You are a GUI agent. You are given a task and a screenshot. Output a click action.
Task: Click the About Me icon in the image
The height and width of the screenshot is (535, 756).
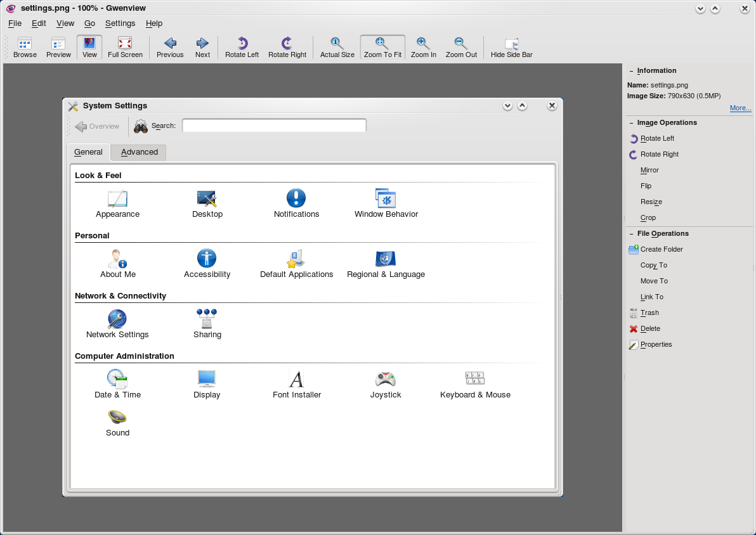(117, 264)
